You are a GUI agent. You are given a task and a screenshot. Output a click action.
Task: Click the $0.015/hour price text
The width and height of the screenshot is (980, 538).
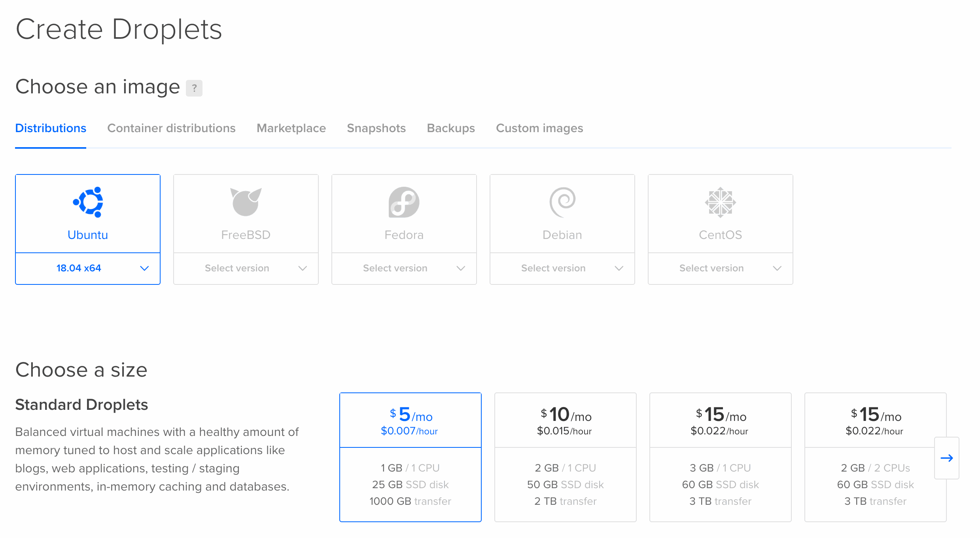564,431
